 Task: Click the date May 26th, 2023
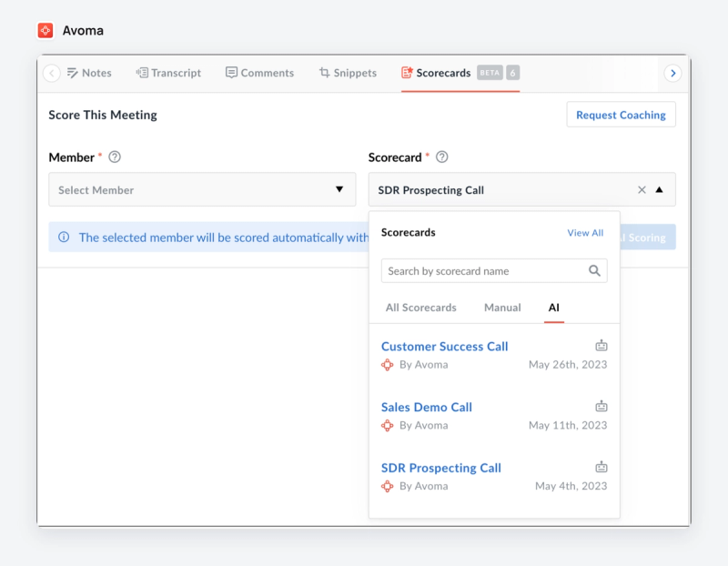[568, 365]
